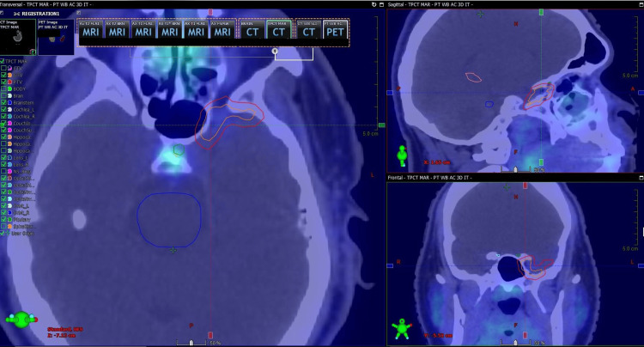
Task: Select the BRAIN CT series
Action: point(252,29)
